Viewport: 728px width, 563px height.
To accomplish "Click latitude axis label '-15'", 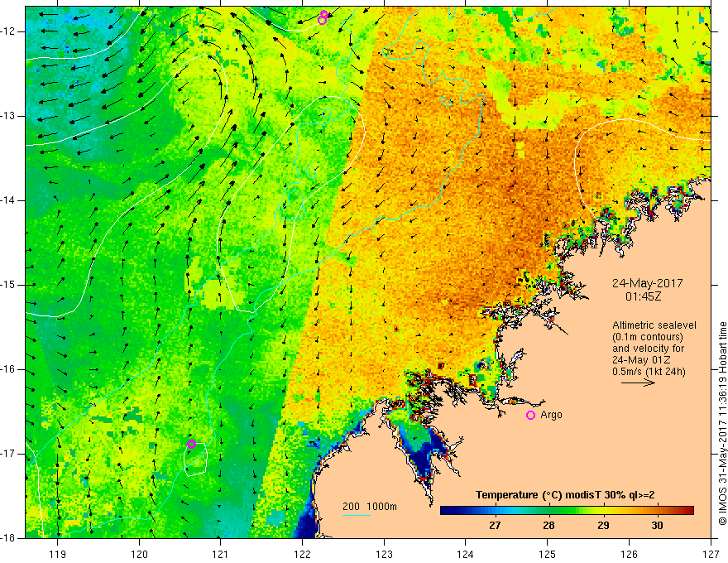I will 9,285.
